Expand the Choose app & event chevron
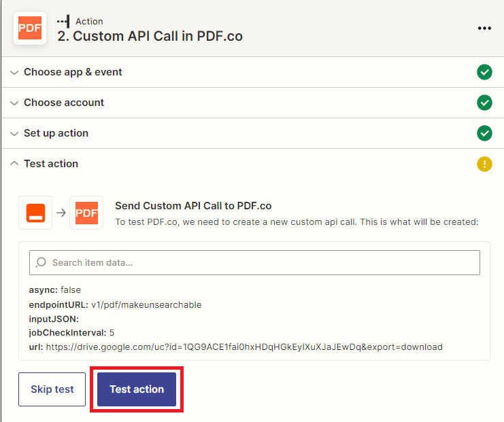Screen dimensions: 504x422 15,72
